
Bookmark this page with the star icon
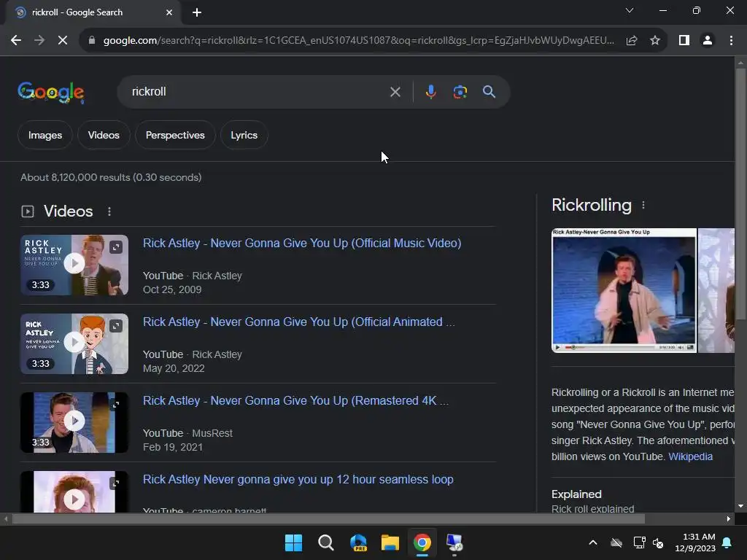click(655, 41)
